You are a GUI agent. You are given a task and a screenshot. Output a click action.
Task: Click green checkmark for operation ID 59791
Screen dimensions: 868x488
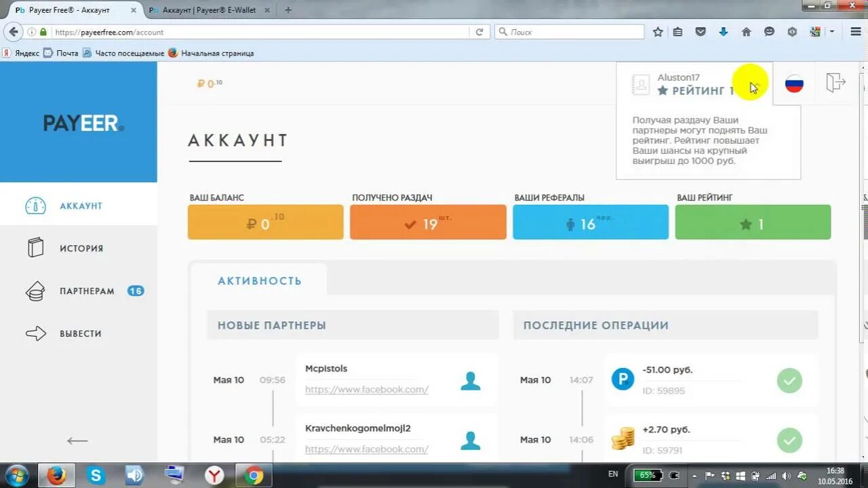coord(789,440)
